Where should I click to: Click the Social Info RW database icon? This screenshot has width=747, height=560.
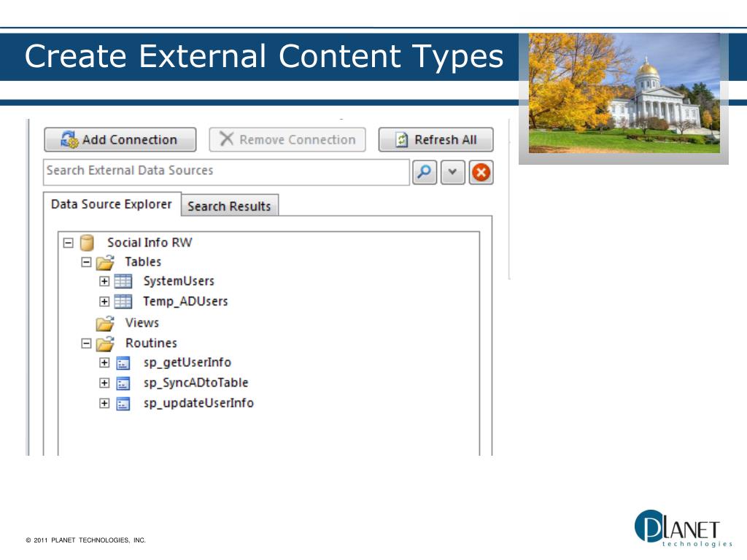87,243
